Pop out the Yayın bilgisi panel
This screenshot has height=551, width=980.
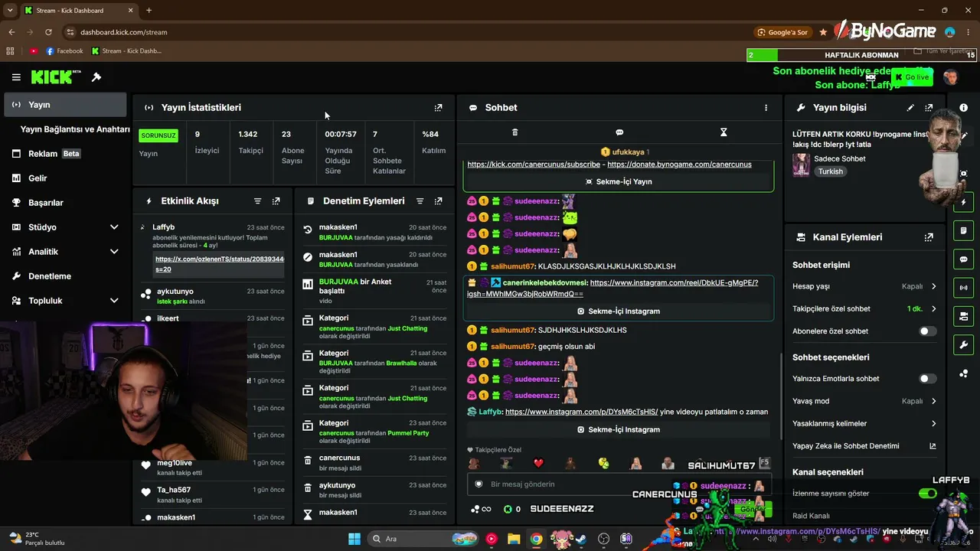[929, 108]
